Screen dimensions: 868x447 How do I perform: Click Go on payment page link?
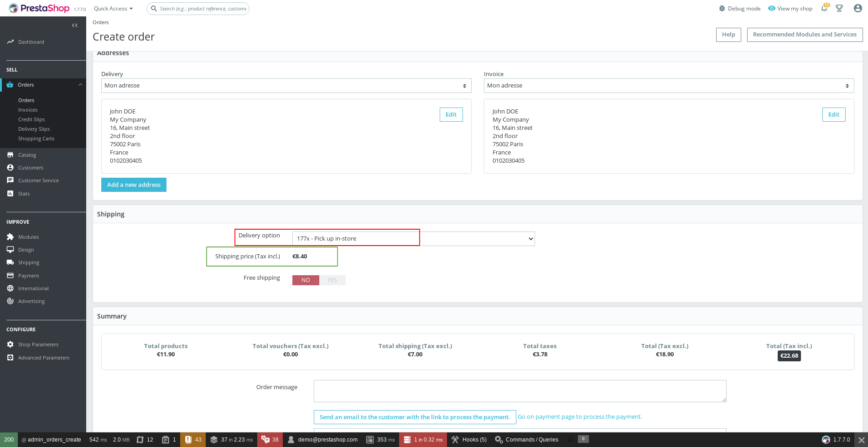click(579, 416)
